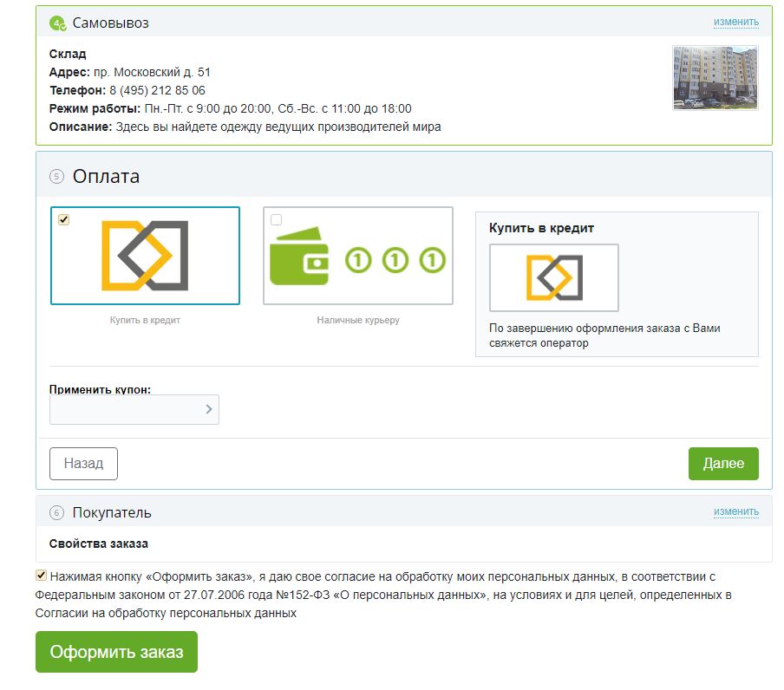Click the step 5 circle icon beside Оплата
The height and width of the screenshot is (690, 784).
coord(57,177)
